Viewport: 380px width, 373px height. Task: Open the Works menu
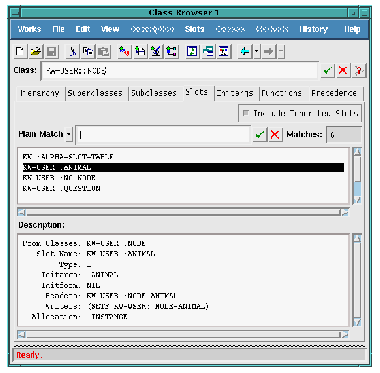[29, 29]
